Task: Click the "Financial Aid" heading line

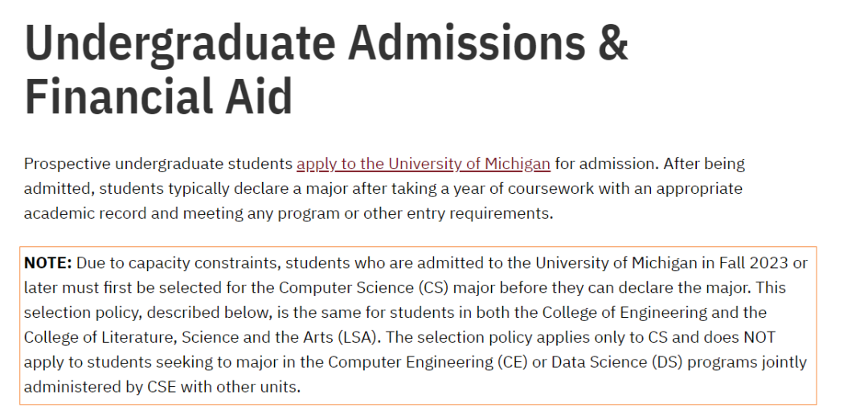Action: point(158,97)
